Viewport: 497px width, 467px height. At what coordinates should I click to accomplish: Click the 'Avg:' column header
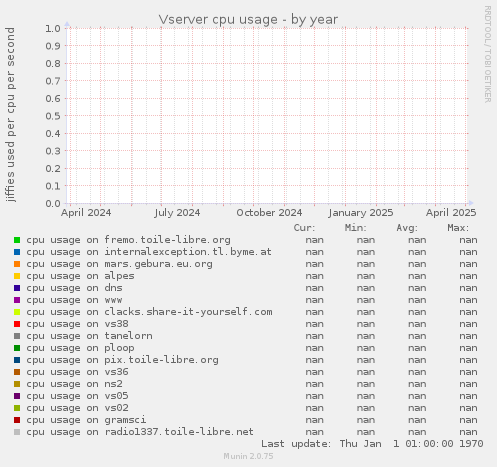[407, 228]
